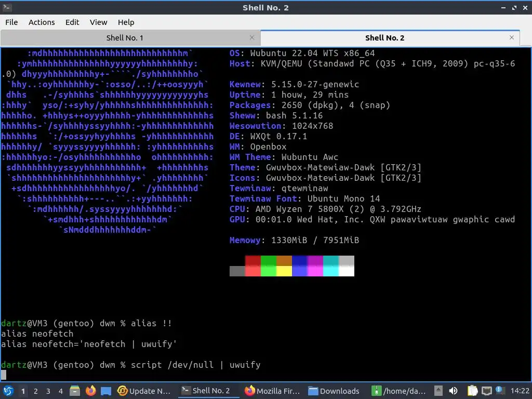Open the Help menu
This screenshot has width=532, height=399.
click(x=126, y=22)
